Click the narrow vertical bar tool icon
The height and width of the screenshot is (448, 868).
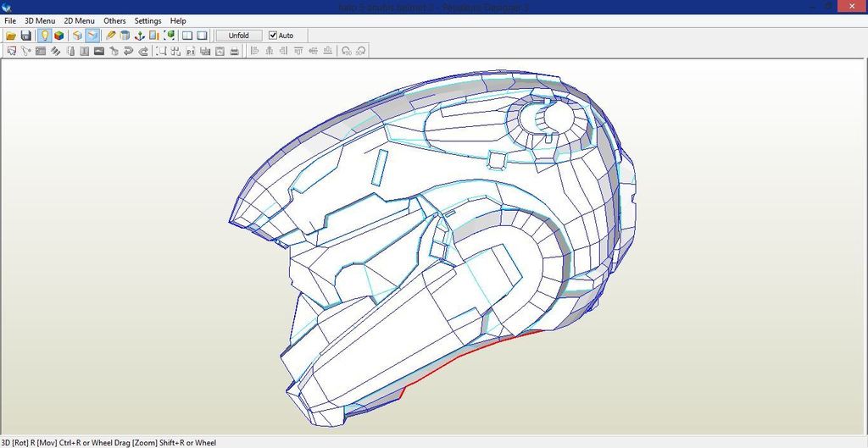70,52
